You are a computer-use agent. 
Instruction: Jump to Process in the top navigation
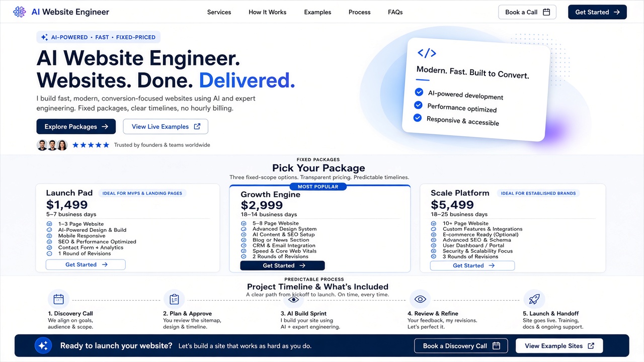(x=359, y=12)
